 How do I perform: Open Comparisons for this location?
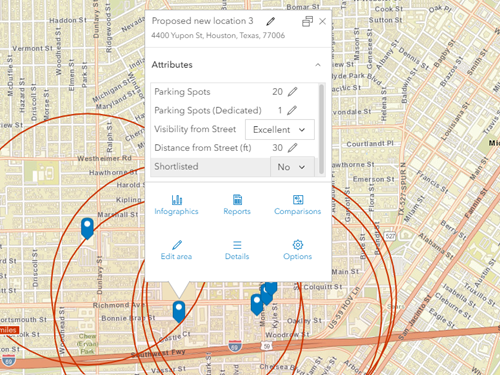[x=298, y=205]
